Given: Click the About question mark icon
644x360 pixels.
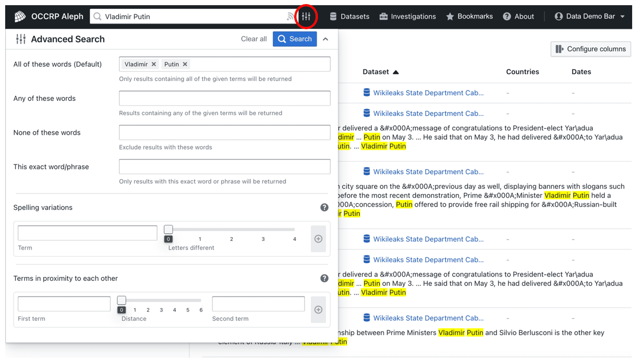Looking at the screenshot, I should click(506, 16).
